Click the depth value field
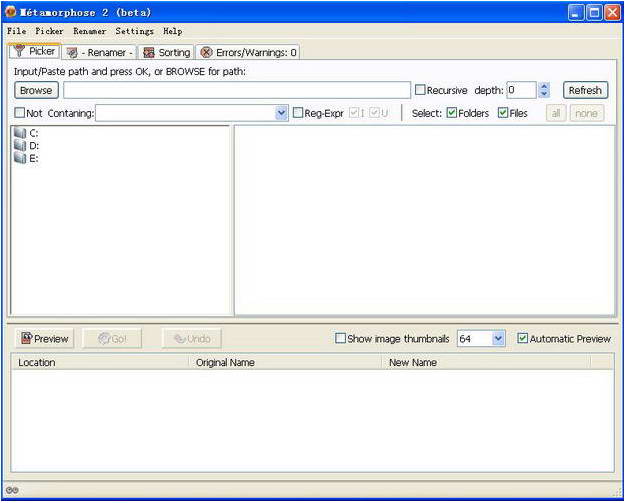The height and width of the screenshot is (503, 626). tap(522, 90)
